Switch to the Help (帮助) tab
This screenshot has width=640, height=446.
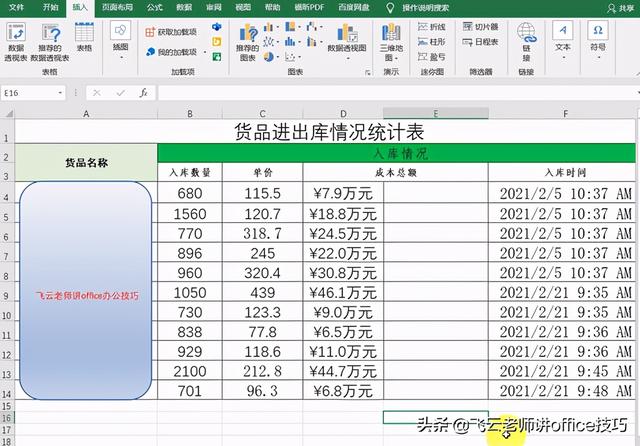(x=272, y=7)
